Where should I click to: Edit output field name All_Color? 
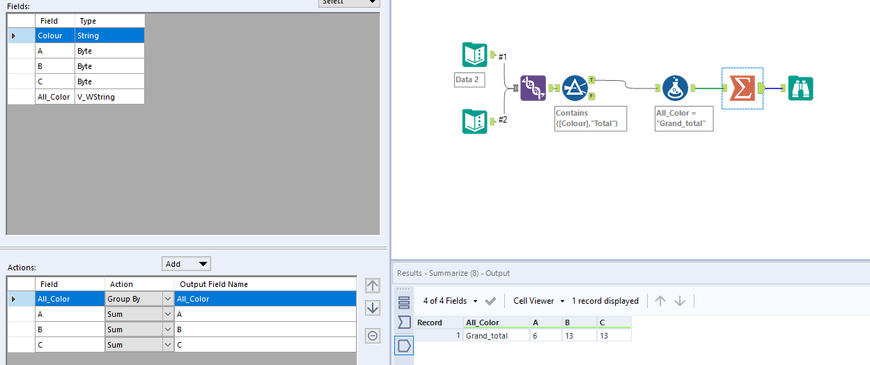(x=265, y=299)
